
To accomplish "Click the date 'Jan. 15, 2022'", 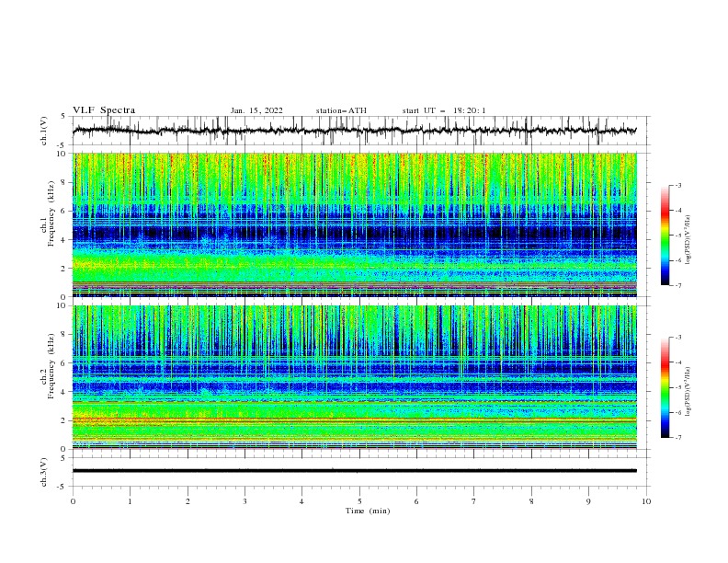I will coord(256,110).
